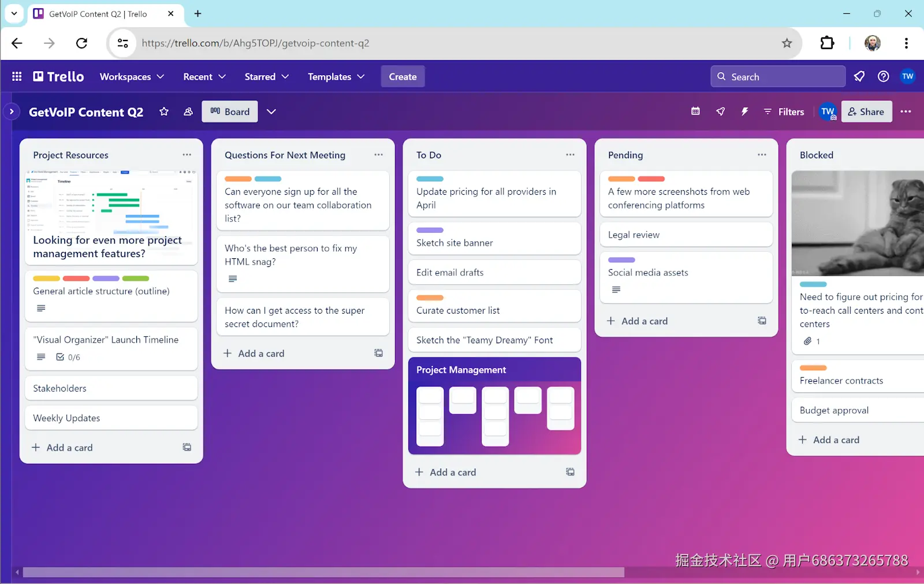Open the calendar power-up icon
This screenshot has width=924, height=584.
[x=695, y=111]
